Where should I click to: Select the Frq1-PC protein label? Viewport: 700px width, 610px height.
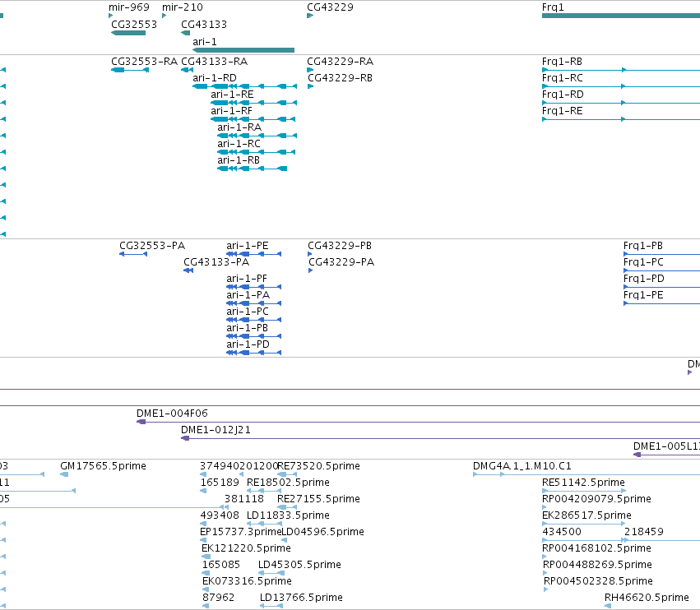coord(644,262)
